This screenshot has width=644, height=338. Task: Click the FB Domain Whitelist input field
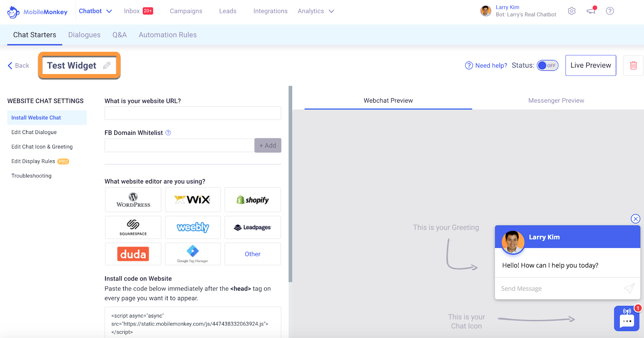click(x=180, y=145)
